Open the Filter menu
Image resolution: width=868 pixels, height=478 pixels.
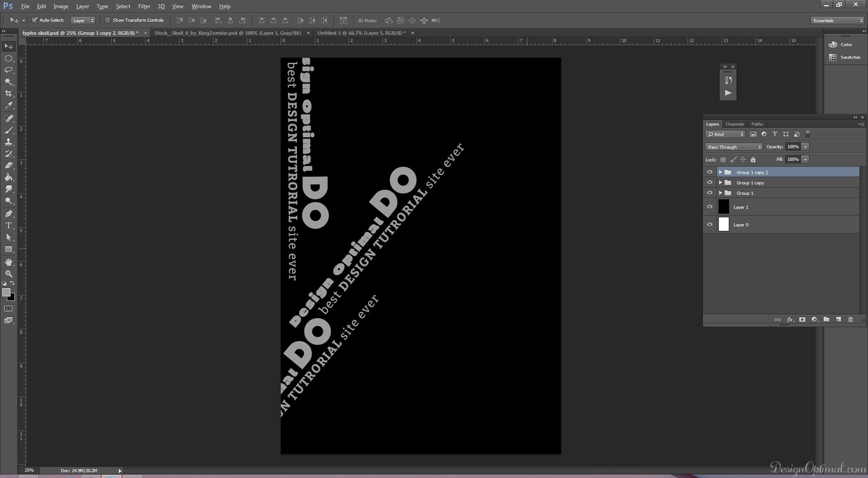tap(144, 6)
